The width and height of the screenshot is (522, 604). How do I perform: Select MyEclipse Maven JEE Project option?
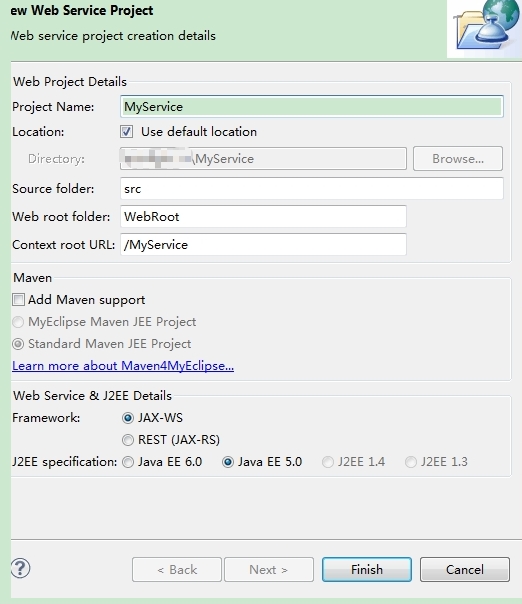pyautogui.click(x=18, y=322)
